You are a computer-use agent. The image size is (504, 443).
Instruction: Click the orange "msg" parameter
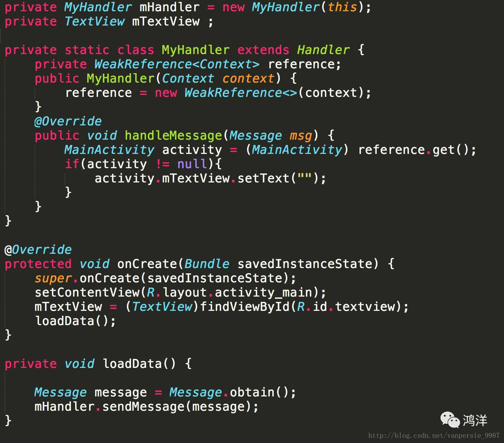(301, 136)
